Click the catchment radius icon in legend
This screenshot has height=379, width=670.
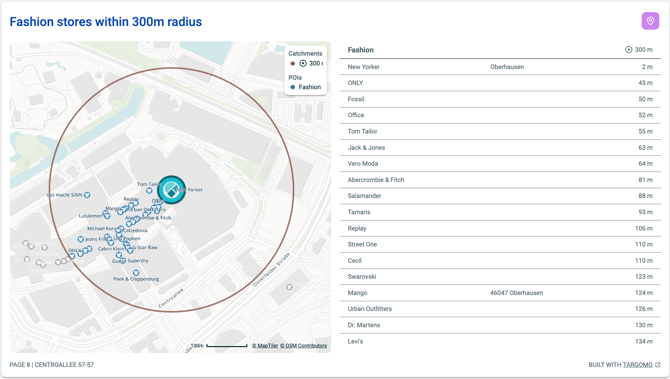303,63
